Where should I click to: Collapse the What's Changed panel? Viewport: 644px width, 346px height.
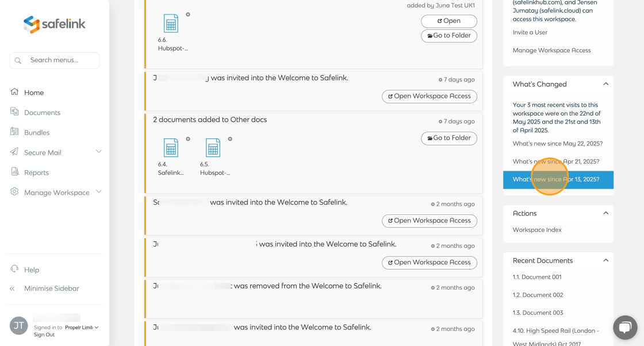[x=605, y=84]
